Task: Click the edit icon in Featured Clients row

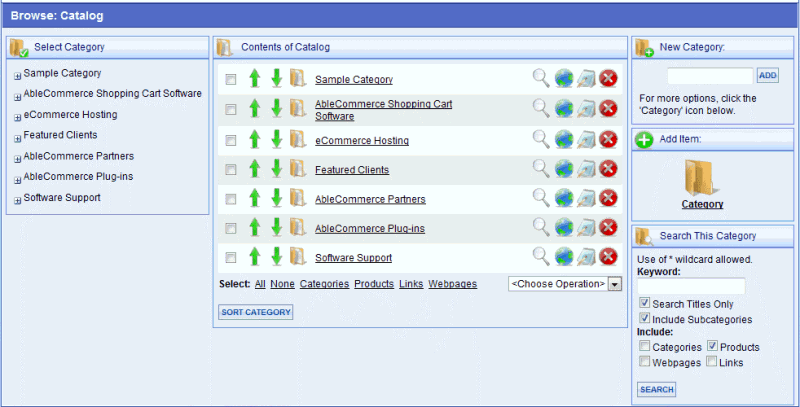Action: point(586,169)
